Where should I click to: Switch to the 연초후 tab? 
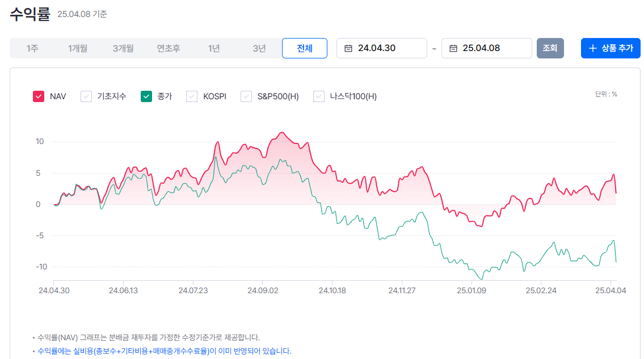[169, 48]
